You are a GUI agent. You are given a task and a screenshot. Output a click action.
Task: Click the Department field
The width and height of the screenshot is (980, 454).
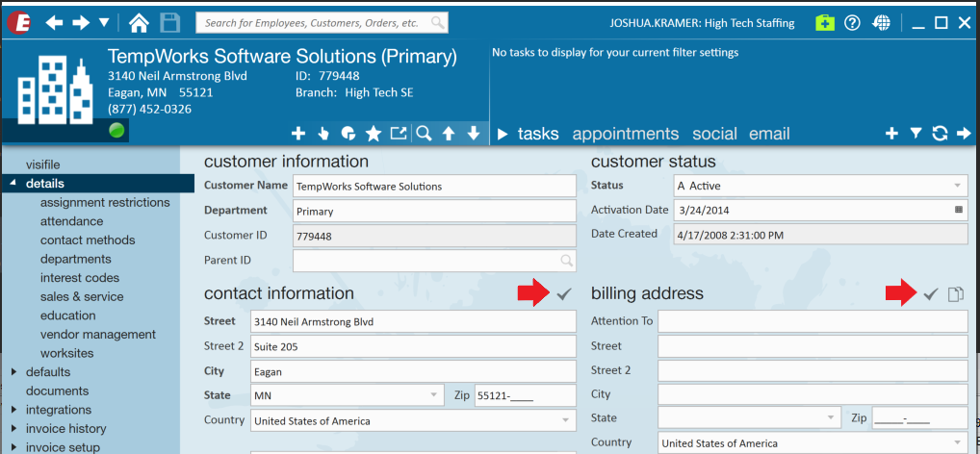point(434,211)
